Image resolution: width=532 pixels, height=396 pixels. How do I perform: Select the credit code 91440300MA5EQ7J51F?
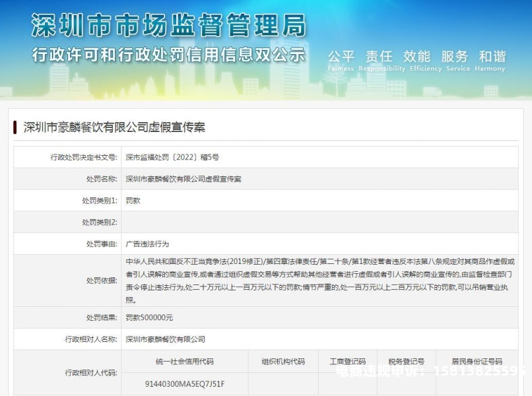pyautogui.click(x=185, y=383)
